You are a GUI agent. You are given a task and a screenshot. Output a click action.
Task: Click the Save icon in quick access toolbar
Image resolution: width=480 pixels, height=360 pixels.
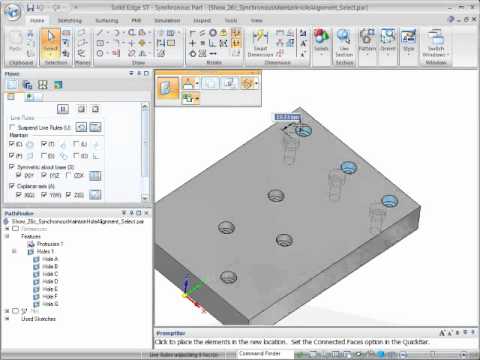pos(31,7)
